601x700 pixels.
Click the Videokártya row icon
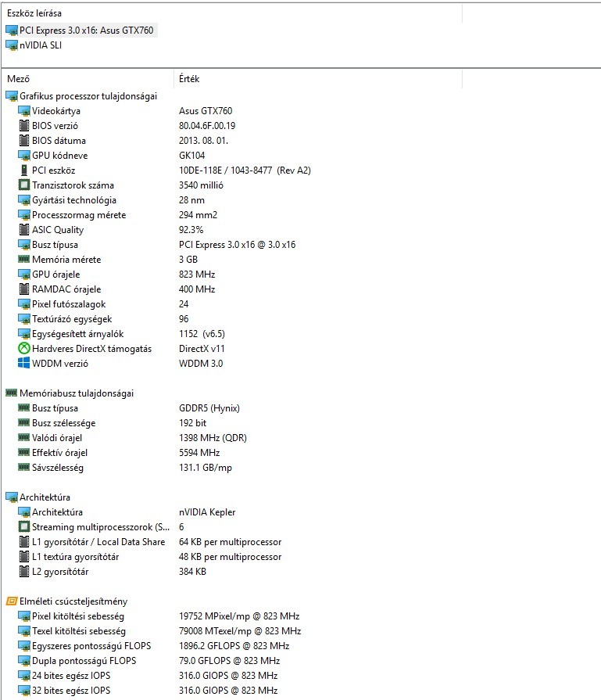[24, 111]
